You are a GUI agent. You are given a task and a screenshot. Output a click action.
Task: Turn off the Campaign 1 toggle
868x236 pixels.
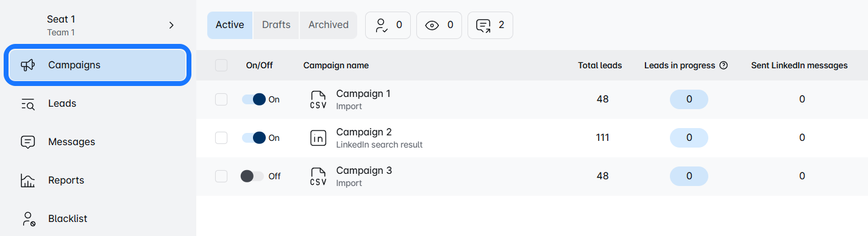pyautogui.click(x=254, y=99)
